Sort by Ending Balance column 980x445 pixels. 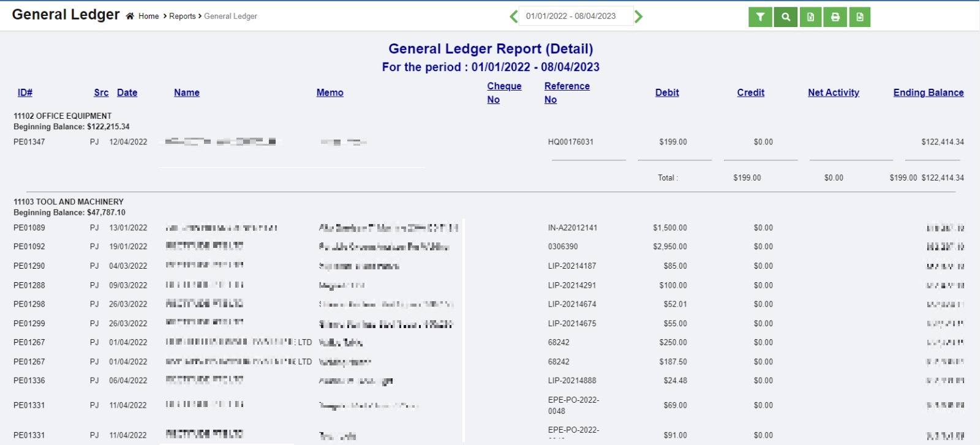(928, 92)
